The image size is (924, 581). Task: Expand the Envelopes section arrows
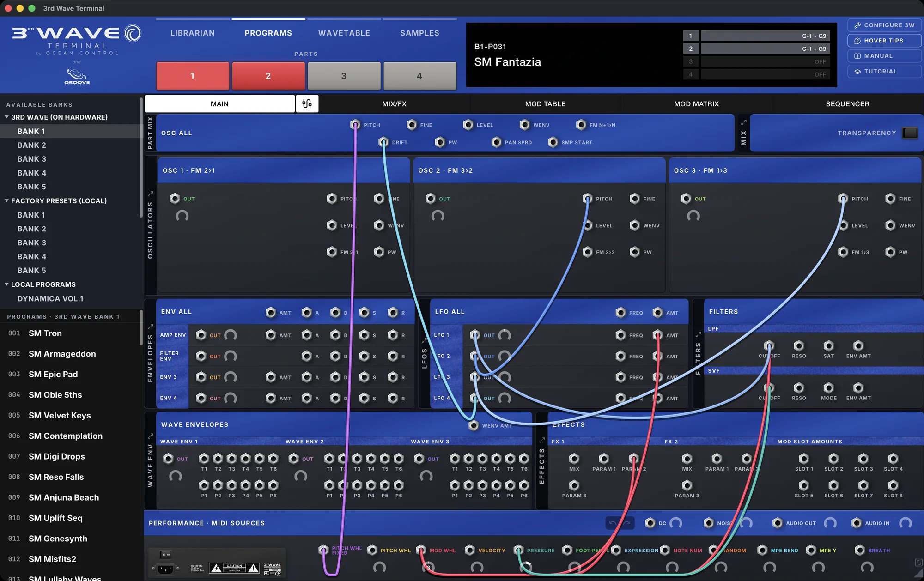(150, 327)
